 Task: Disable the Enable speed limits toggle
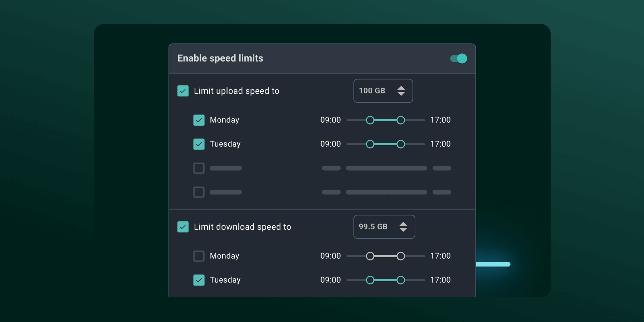[x=458, y=58]
